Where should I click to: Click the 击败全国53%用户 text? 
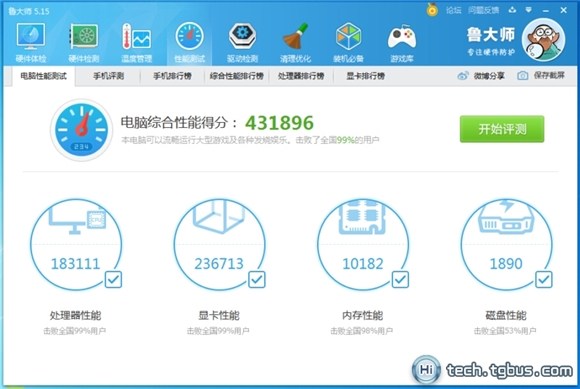click(x=505, y=331)
